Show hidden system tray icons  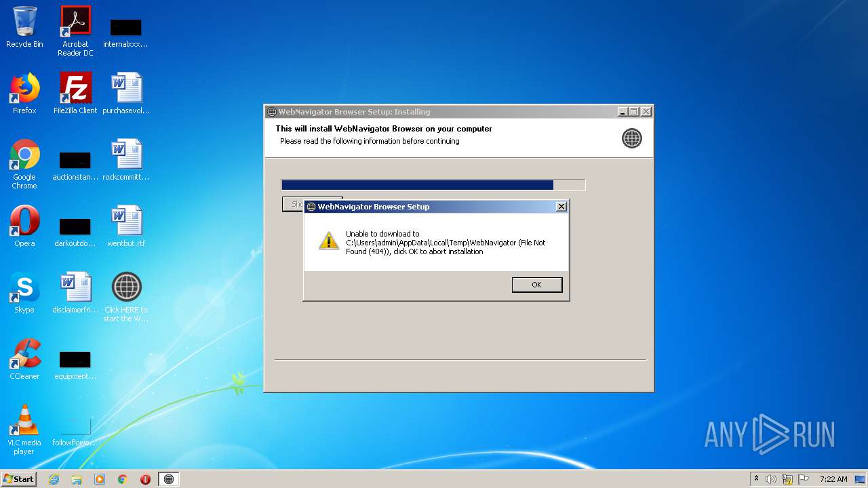pyautogui.click(x=756, y=479)
